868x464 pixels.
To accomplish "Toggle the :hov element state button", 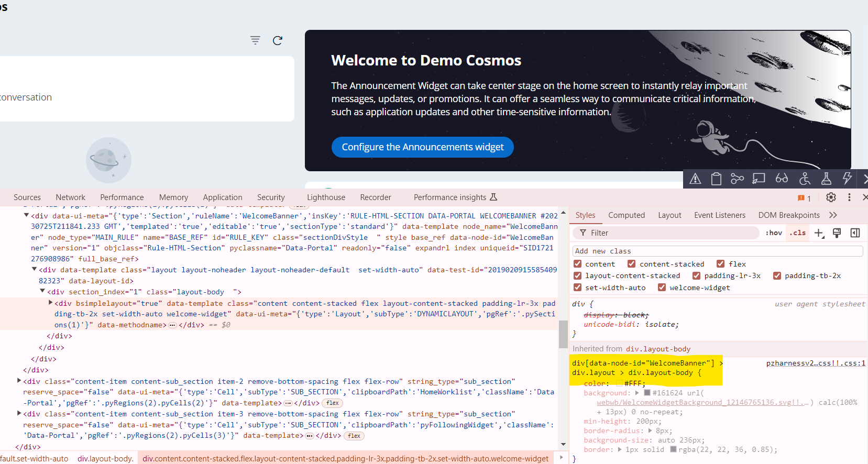I will tap(774, 233).
